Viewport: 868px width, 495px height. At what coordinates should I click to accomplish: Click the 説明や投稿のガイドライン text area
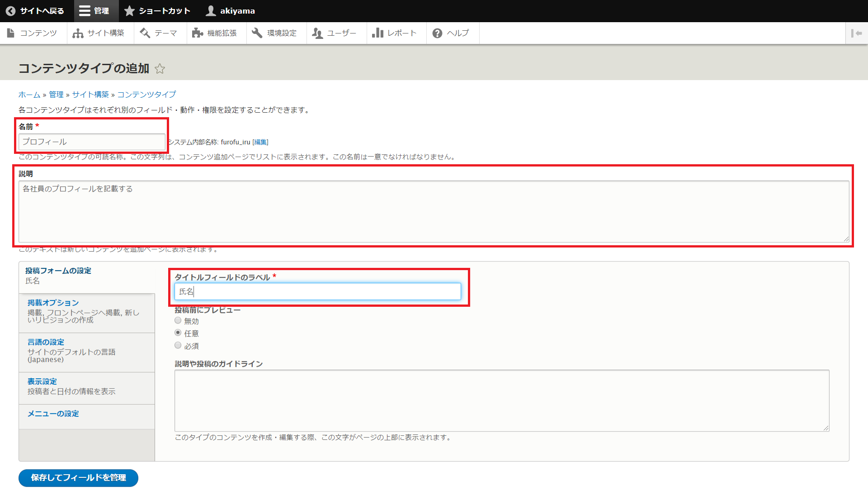[x=501, y=400]
